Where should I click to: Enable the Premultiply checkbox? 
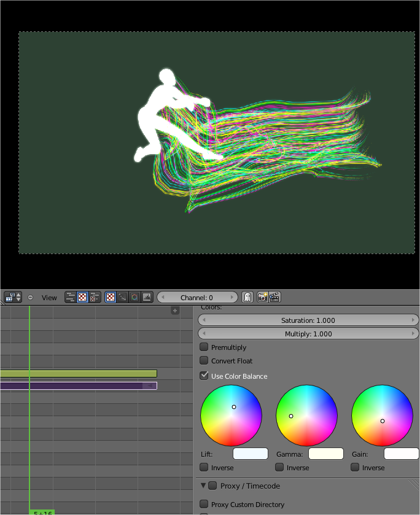(x=204, y=347)
